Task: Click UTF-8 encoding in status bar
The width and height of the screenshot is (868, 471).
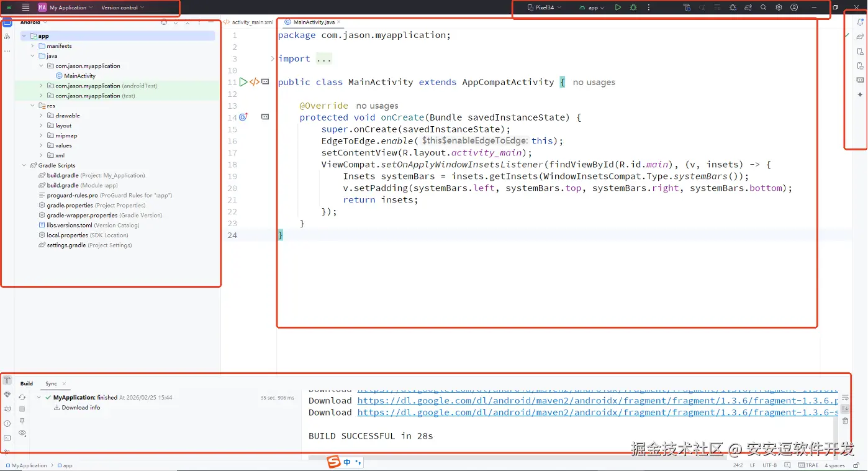Action: 769,465
